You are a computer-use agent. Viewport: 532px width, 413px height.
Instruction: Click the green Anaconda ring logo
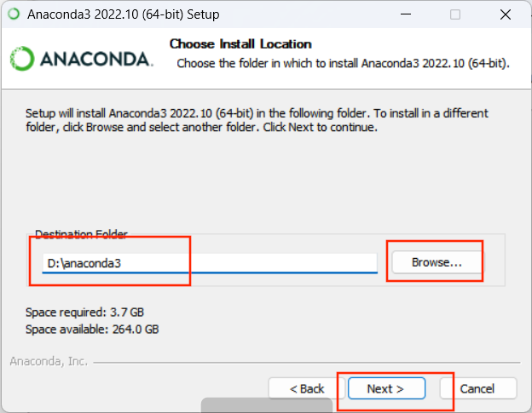(x=22, y=59)
